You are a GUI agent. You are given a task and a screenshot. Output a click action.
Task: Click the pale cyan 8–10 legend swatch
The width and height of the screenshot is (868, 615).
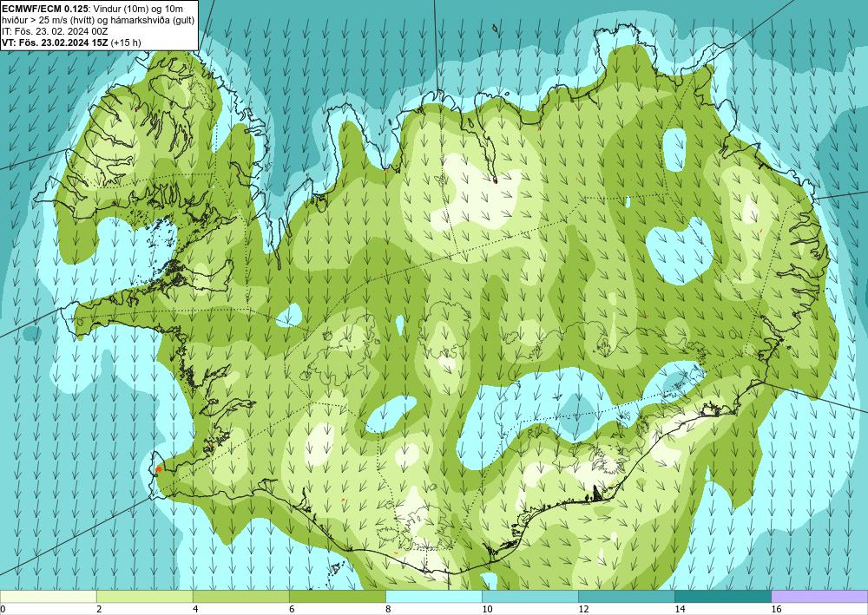(x=434, y=596)
